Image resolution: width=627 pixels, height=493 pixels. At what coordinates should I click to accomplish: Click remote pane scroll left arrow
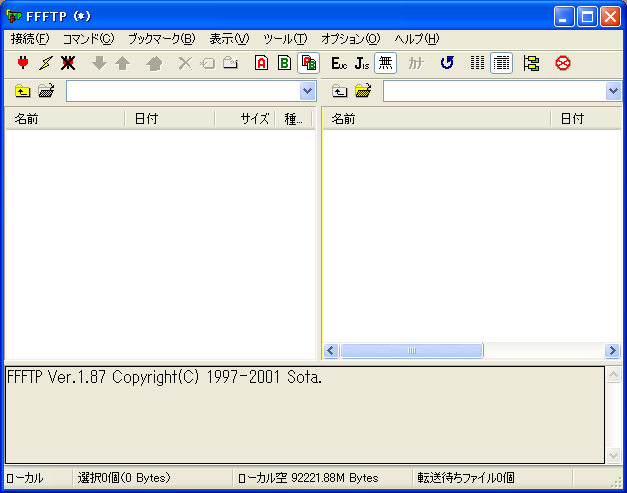pos(331,351)
